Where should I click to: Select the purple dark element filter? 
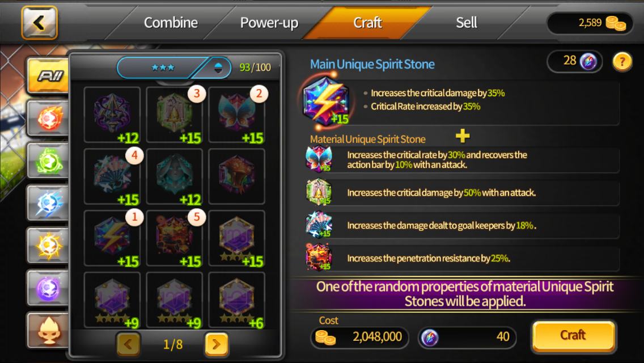pos(48,288)
